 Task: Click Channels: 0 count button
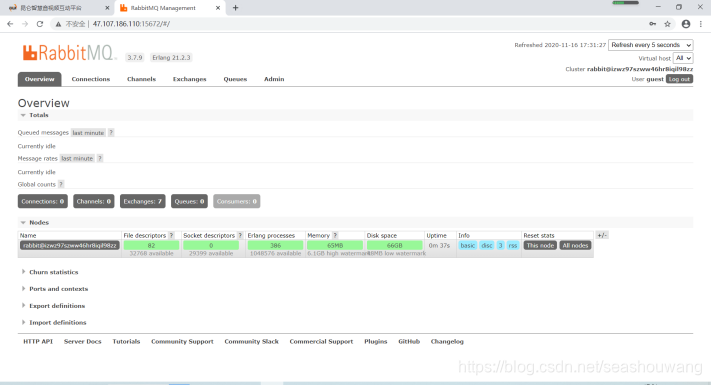coord(93,201)
